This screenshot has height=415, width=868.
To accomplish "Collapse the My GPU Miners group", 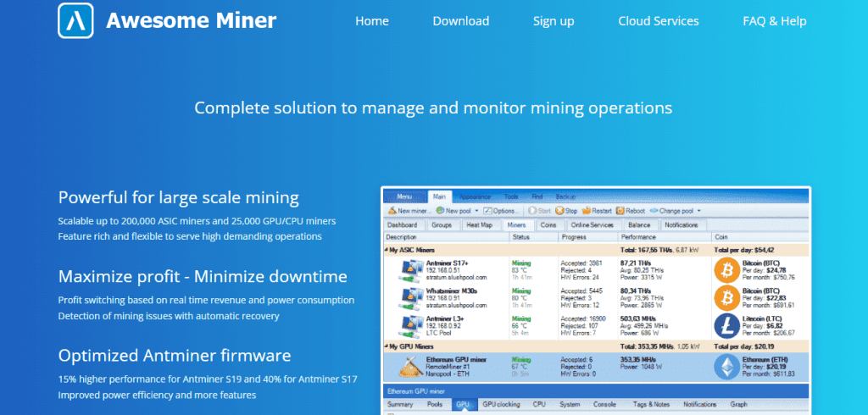I will pos(386,346).
